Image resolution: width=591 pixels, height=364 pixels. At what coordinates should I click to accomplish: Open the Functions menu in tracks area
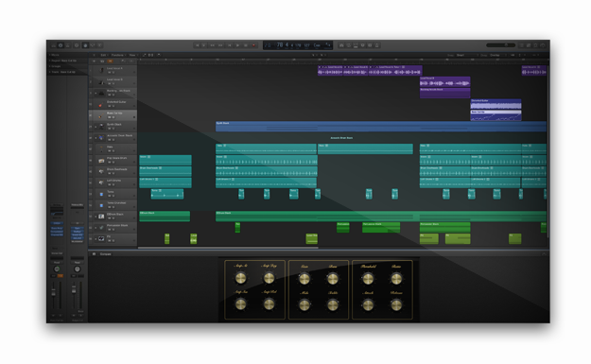pos(118,55)
